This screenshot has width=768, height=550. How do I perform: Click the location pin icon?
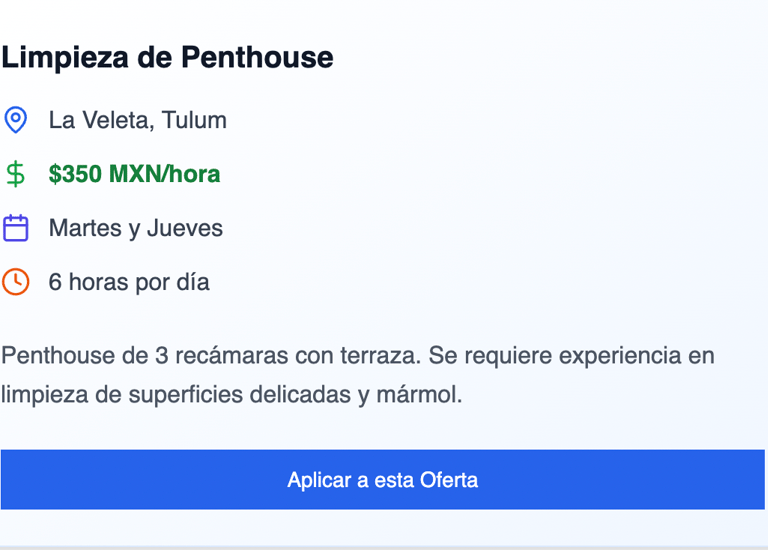click(x=15, y=120)
